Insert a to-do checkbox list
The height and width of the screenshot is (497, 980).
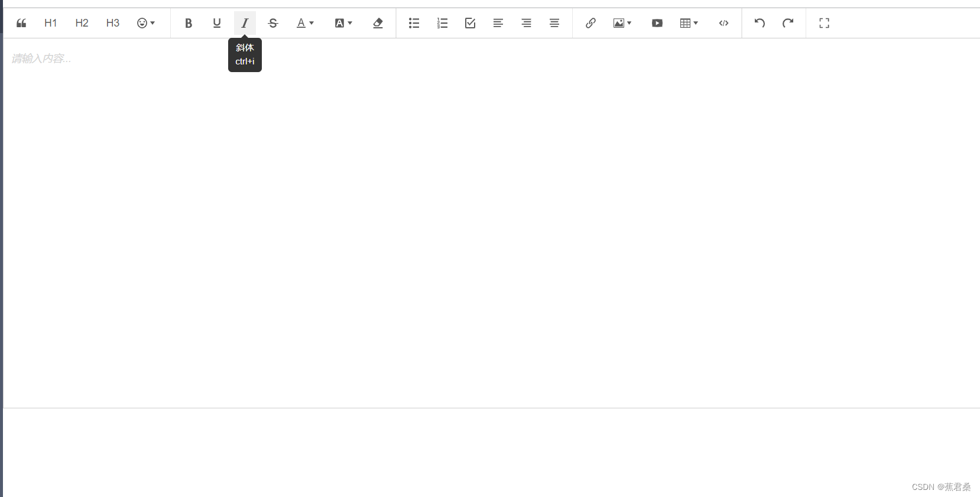tap(470, 23)
